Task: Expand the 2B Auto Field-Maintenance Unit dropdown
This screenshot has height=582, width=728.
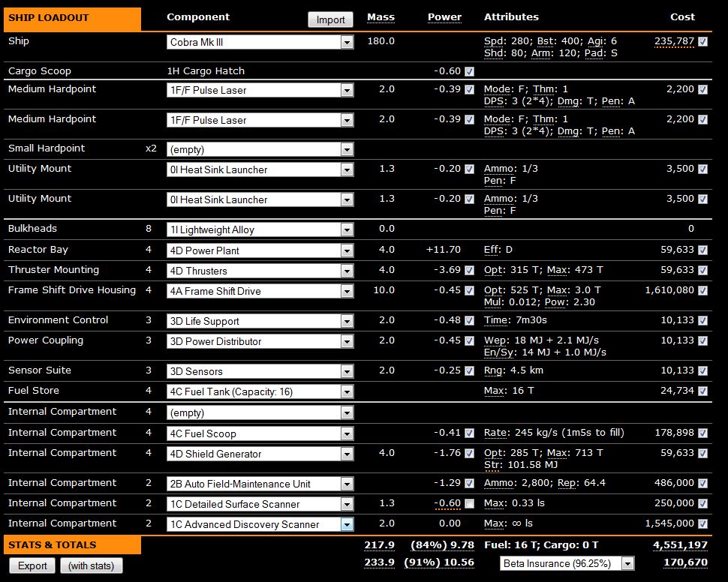Action: tap(260, 484)
